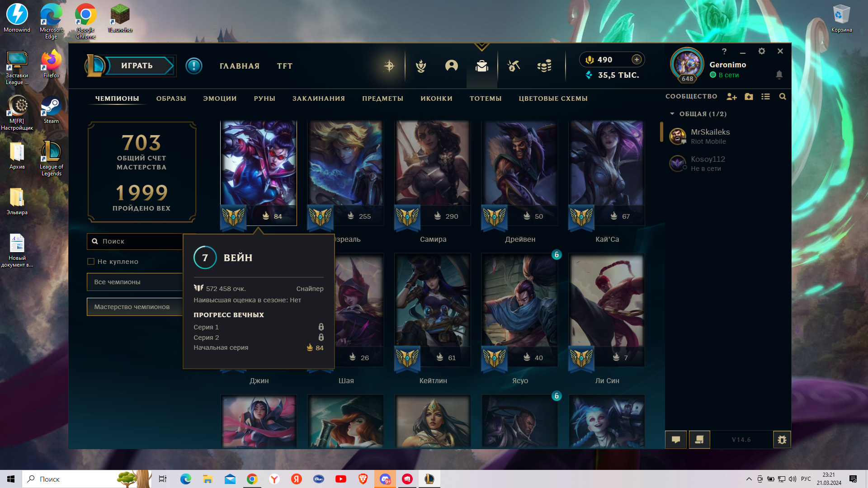Click the Ясуо mastery level 6 token badge
This screenshot has width=868, height=488.
pos(557,254)
